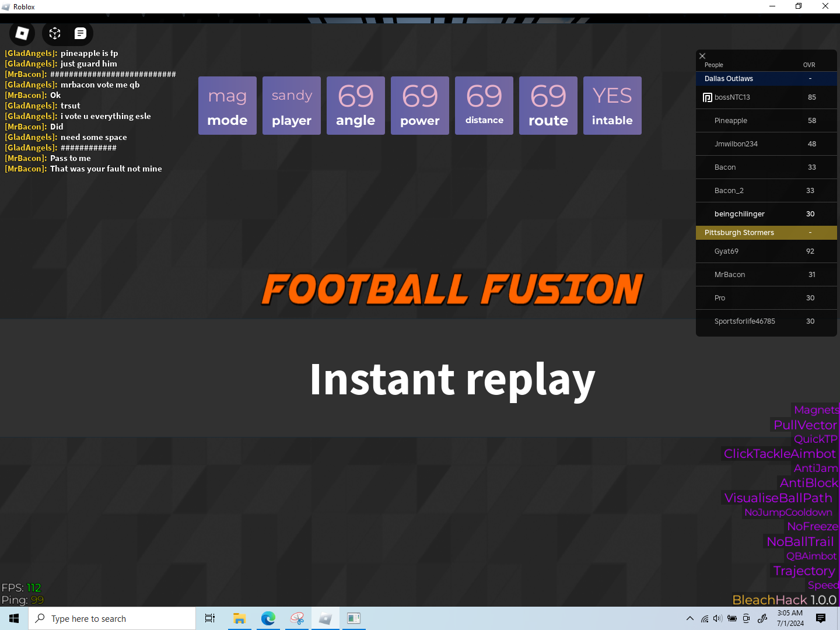
Task: Select the Dallas Outlaws team header
Action: click(766, 79)
